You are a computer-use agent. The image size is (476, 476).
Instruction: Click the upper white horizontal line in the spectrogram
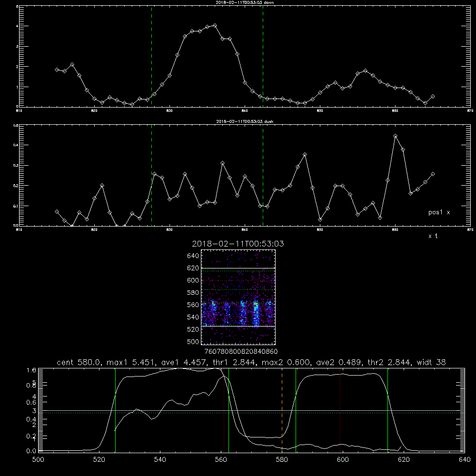pyautogui.click(x=238, y=268)
